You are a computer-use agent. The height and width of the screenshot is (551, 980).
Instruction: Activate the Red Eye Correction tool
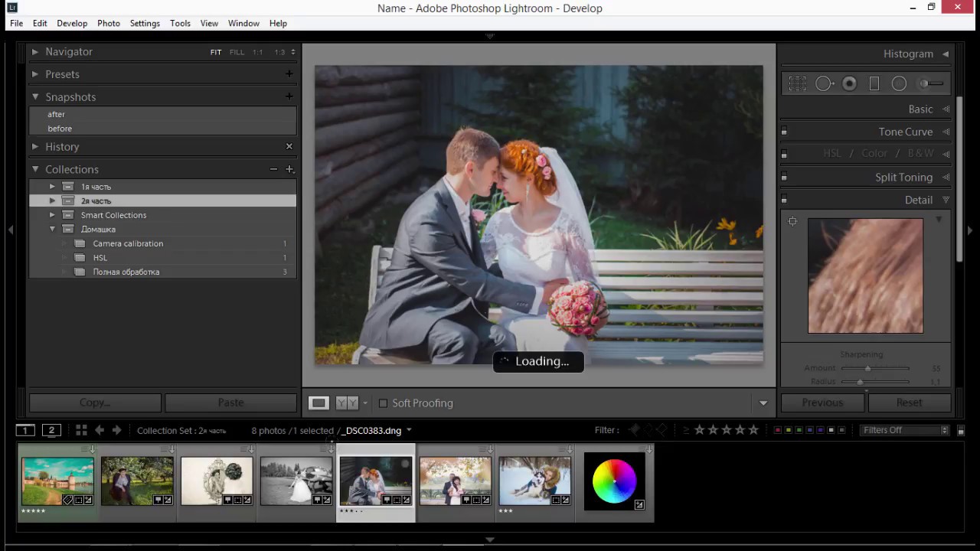(x=849, y=84)
